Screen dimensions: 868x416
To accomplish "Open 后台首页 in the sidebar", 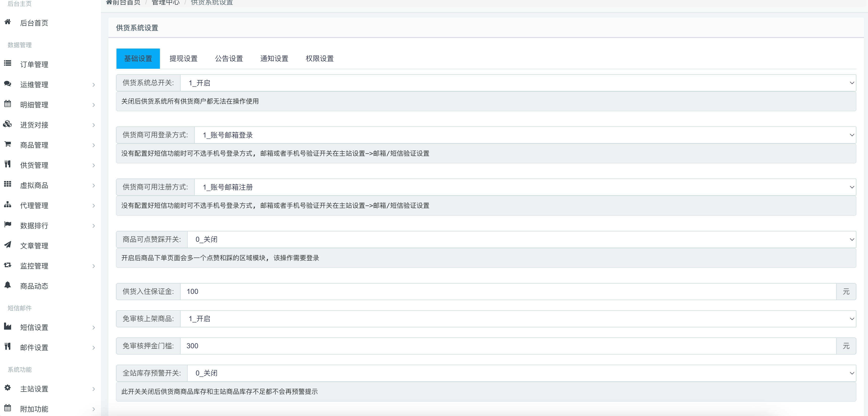I will (x=34, y=23).
